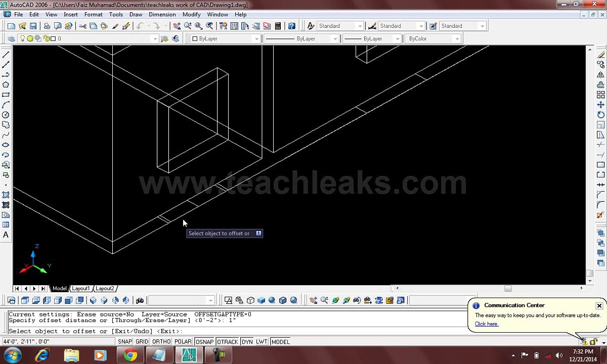The height and width of the screenshot is (364, 607).
Task: Click the Table Style icon
Action: click(x=433, y=26)
